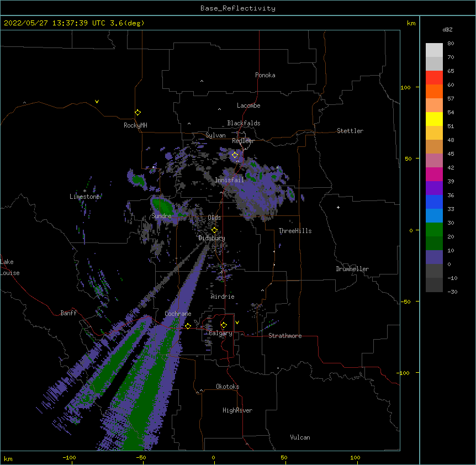
Task: Click the Blackfalds city label
Action: point(244,123)
